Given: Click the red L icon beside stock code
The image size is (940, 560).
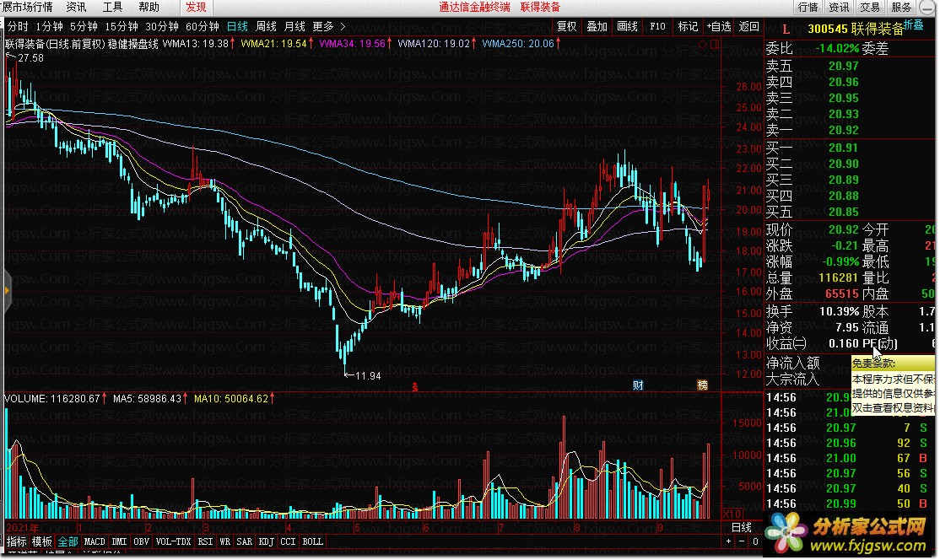Looking at the screenshot, I should click(786, 29).
